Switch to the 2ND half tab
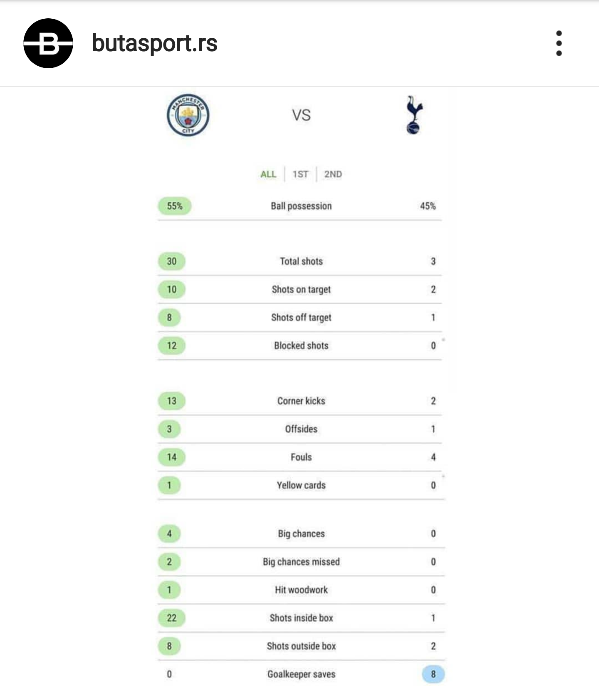This screenshot has width=599, height=700. point(333,174)
